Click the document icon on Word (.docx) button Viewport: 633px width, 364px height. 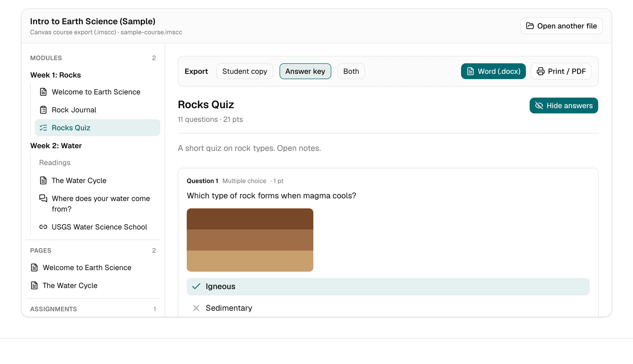[x=471, y=71]
